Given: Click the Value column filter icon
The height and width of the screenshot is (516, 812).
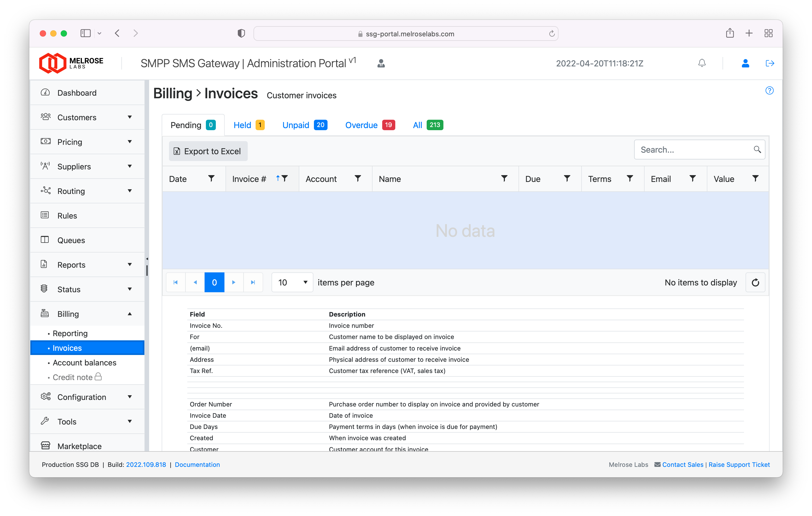Looking at the screenshot, I should pyautogui.click(x=755, y=178).
